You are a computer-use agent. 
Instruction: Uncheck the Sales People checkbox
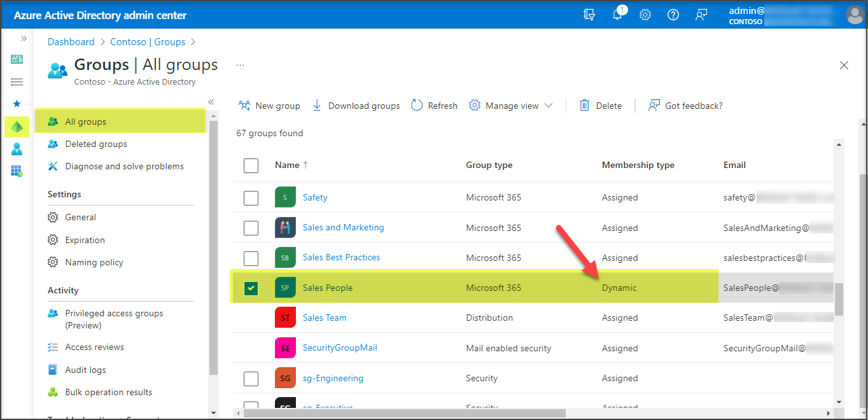[251, 288]
